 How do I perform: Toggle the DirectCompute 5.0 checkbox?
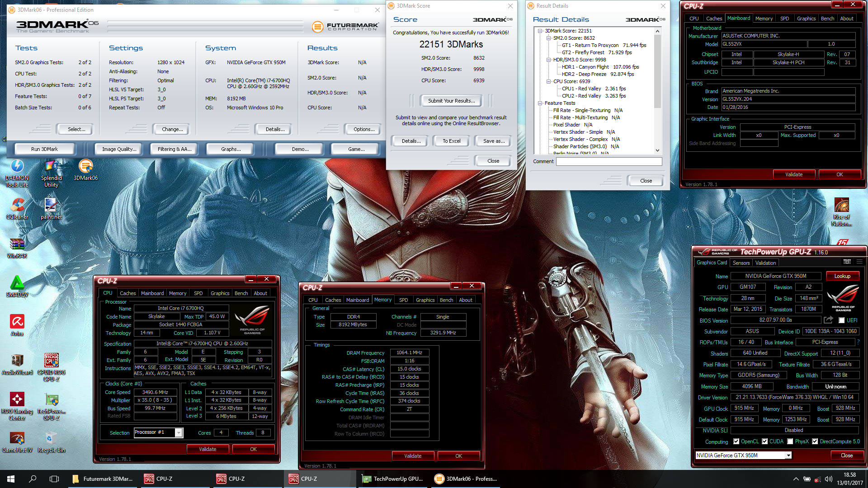coord(815,441)
